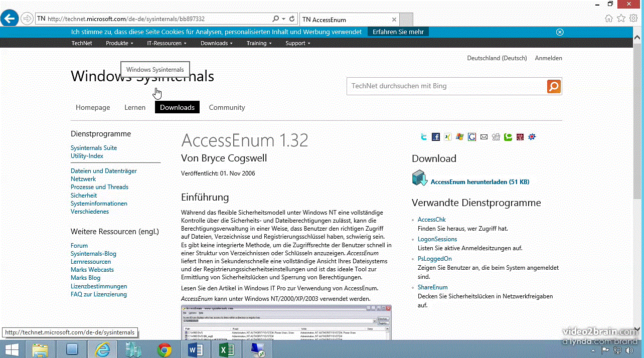Launch Google Chrome from taskbar
Image resolution: width=644 pixels, height=358 pixels.
(x=165, y=349)
